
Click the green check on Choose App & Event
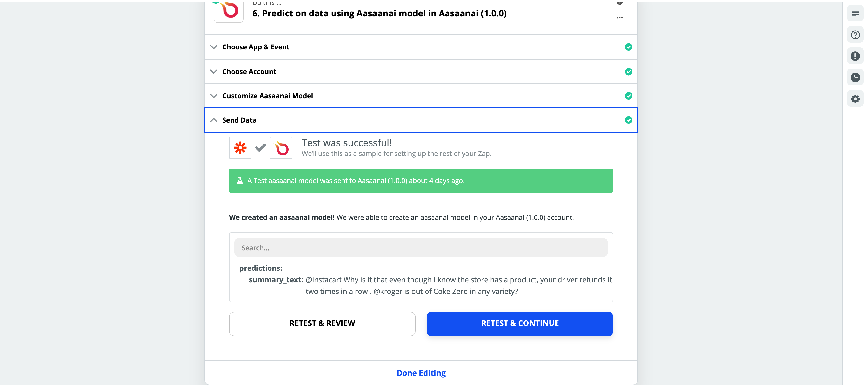tap(628, 47)
